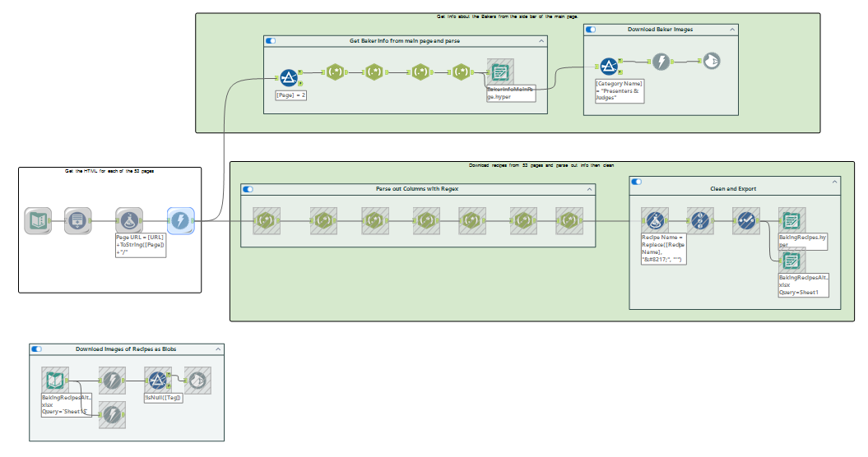The image size is (868, 457).
Task: Select tool between Formula and Data Cleansing
Action: click(x=700, y=221)
